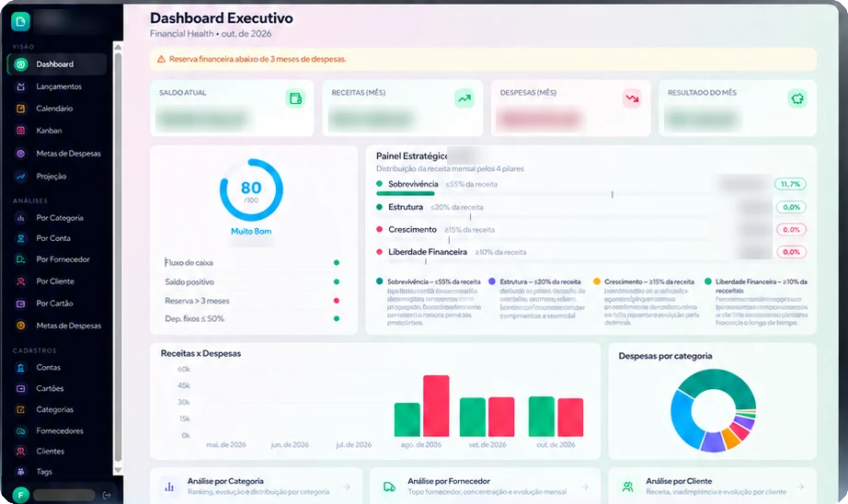848x504 pixels.
Task: Click the Liberdade Financeira pillar label
Action: pyautogui.click(x=428, y=252)
